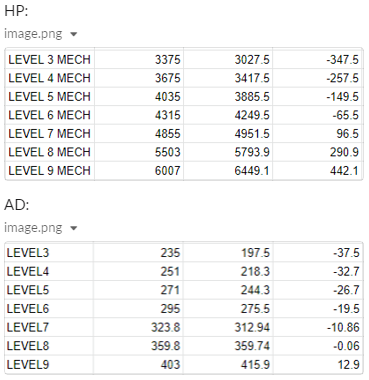Select the cell showing -0.06

coord(318,346)
